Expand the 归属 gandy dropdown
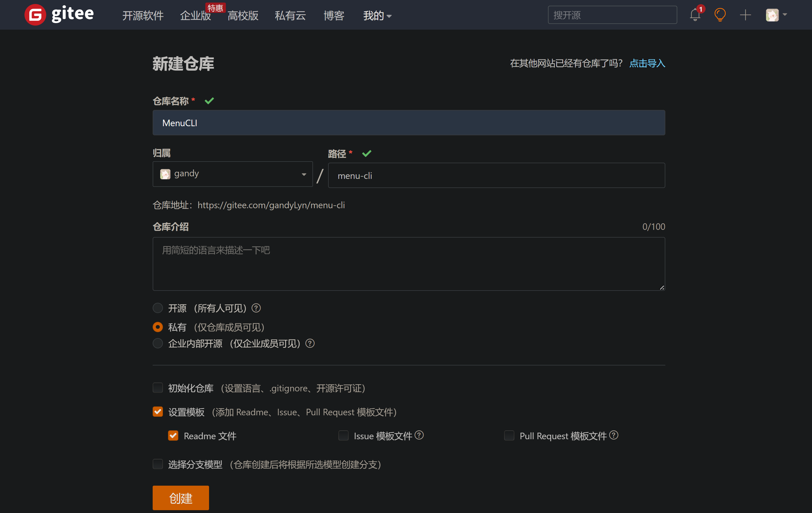This screenshot has width=812, height=513. pyautogui.click(x=233, y=174)
